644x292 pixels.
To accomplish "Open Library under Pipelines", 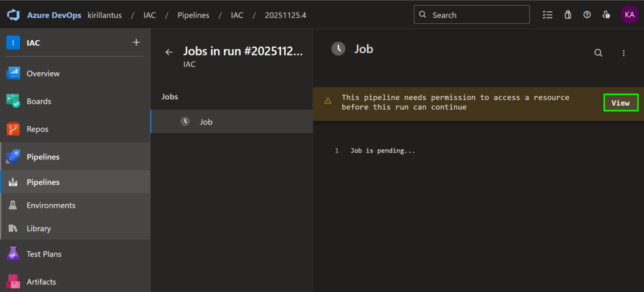I will coord(38,229).
